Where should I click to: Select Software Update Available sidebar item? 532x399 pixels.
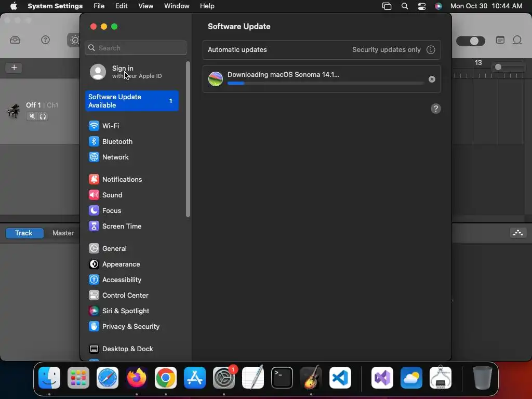pyautogui.click(x=132, y=101)
